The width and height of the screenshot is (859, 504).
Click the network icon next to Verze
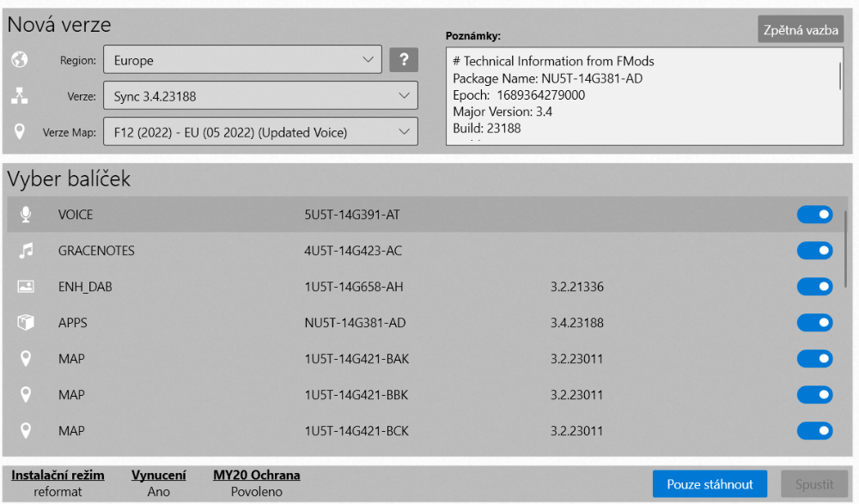[x=20, y=96]
